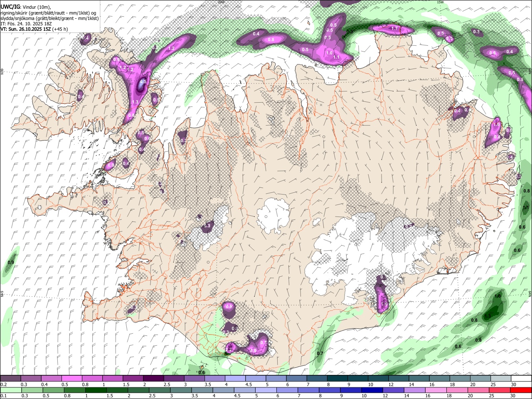Select the 1.1 snowfall value label
The image size is (532, 399).
(337, 57)
